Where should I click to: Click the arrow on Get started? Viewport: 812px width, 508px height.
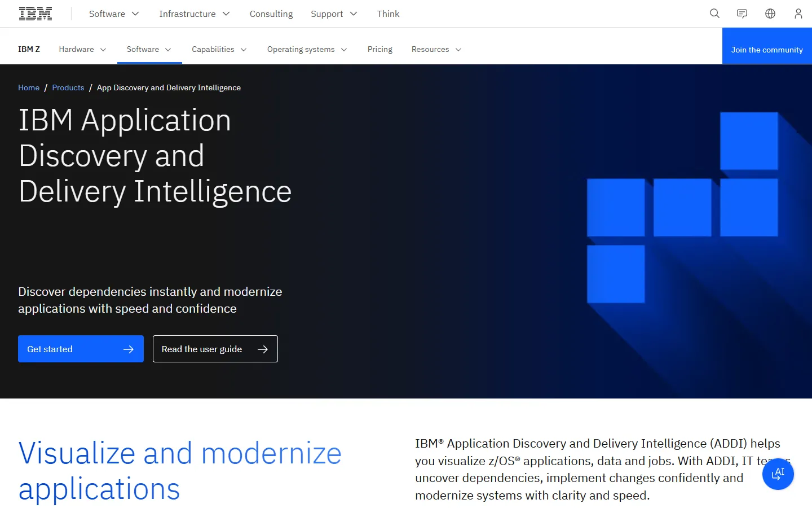coord(129,349)
